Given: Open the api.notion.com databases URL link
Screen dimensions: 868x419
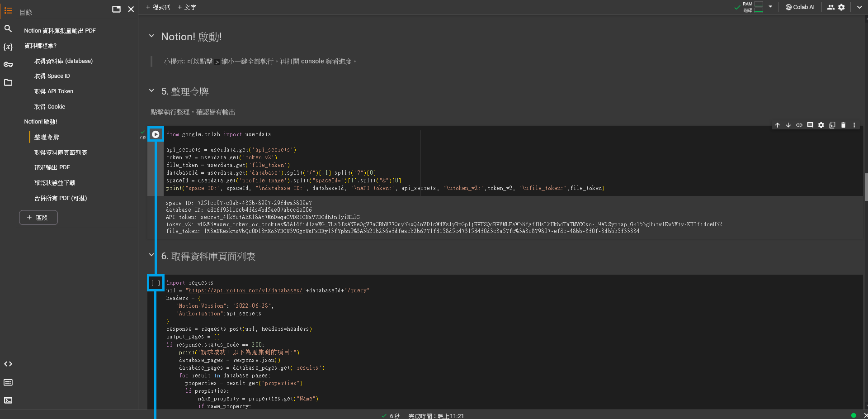Looking at the screenshot, I should (x=245, y=290).
